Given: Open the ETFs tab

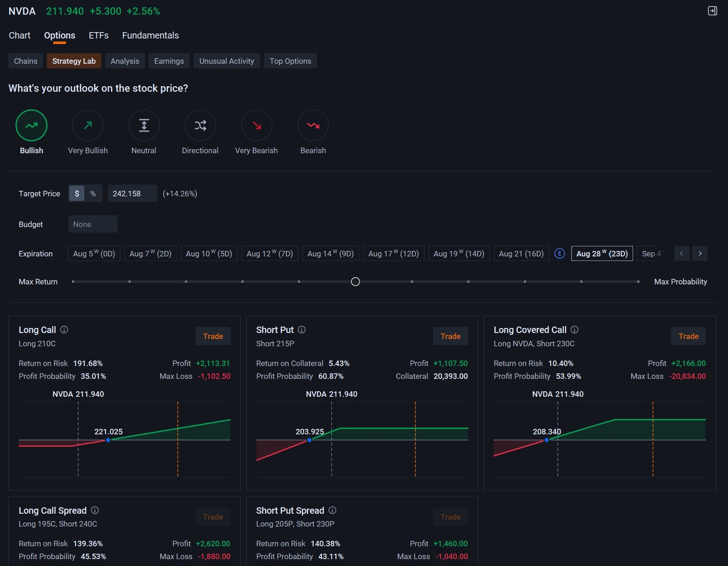Looking at the screenshot, I should pos(99,35).
